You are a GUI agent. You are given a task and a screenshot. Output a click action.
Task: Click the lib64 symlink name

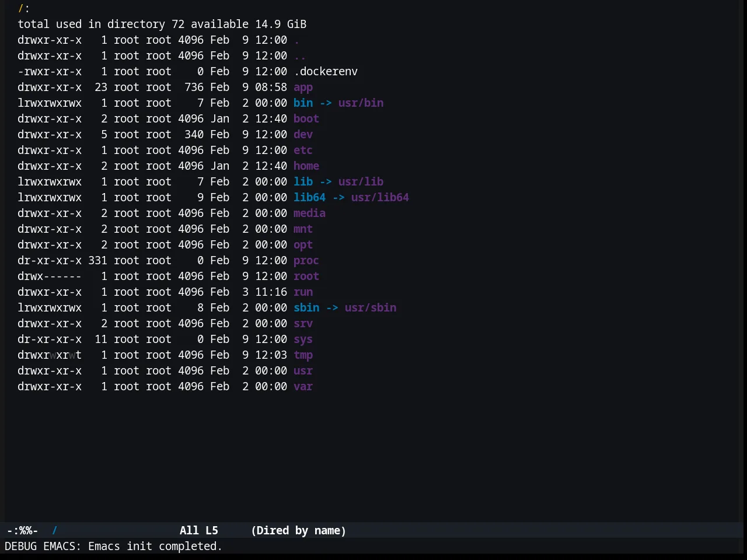pos(309,197)
